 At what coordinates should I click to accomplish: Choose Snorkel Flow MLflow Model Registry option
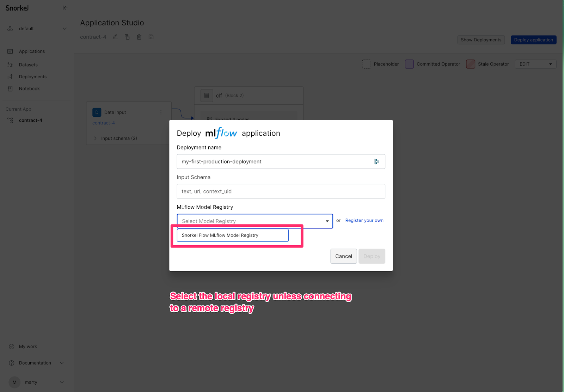pos(233,235)
